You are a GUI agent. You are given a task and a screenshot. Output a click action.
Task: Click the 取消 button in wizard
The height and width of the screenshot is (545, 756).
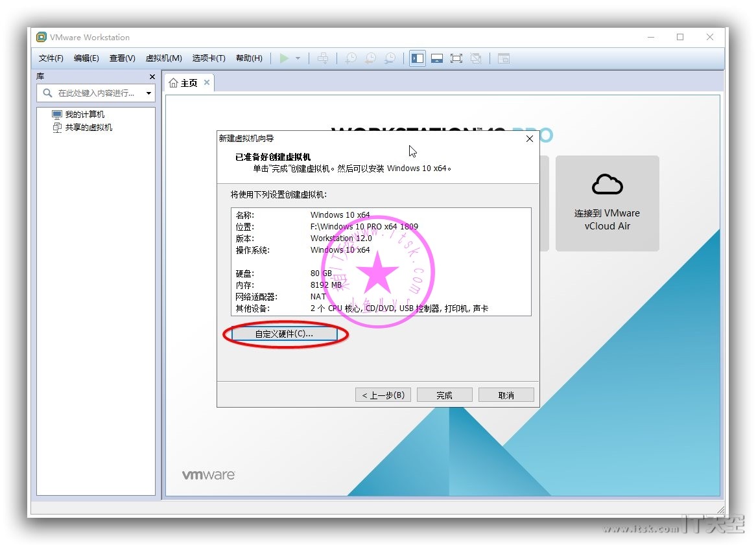click(506, 395)
